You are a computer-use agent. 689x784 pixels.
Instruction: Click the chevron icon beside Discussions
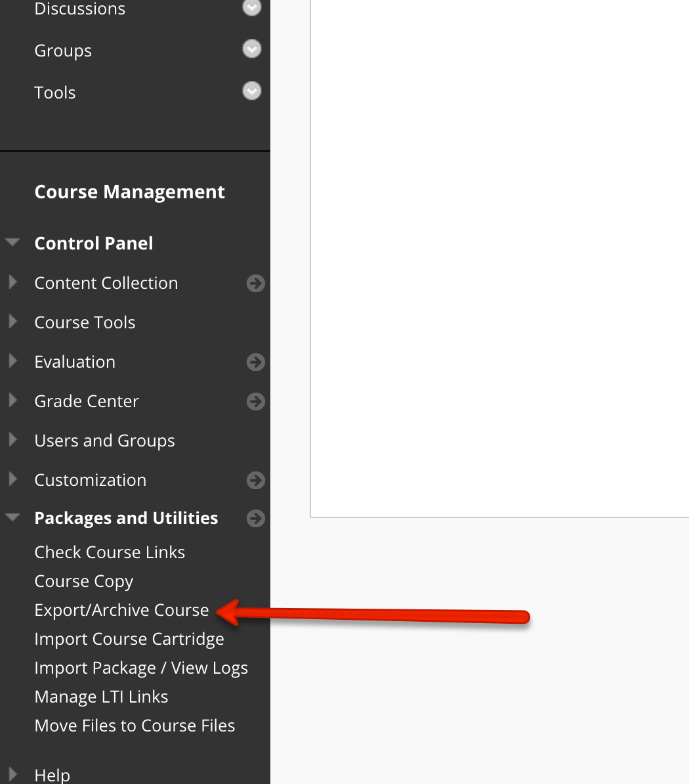click(x=251, y=7)
